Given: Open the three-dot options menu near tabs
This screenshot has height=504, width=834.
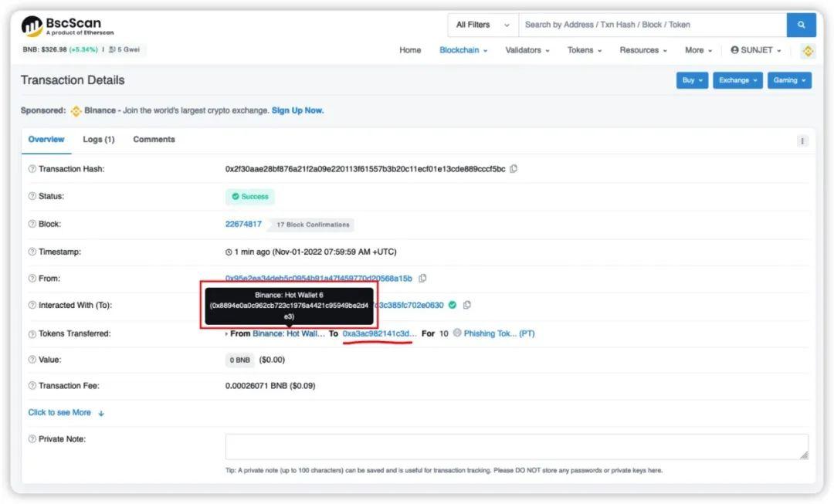Looking at the screenshot, I should coord(802,140).
